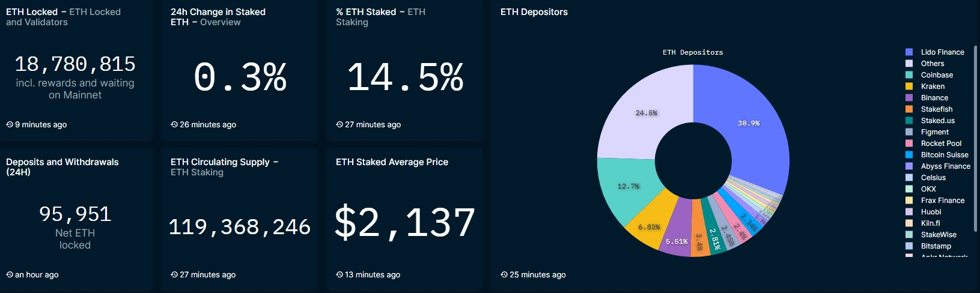The width and height of the screenshot is (980, 293).
Task: Open the 'ETH Locked' widget title
Action: (x=32, y=12)
